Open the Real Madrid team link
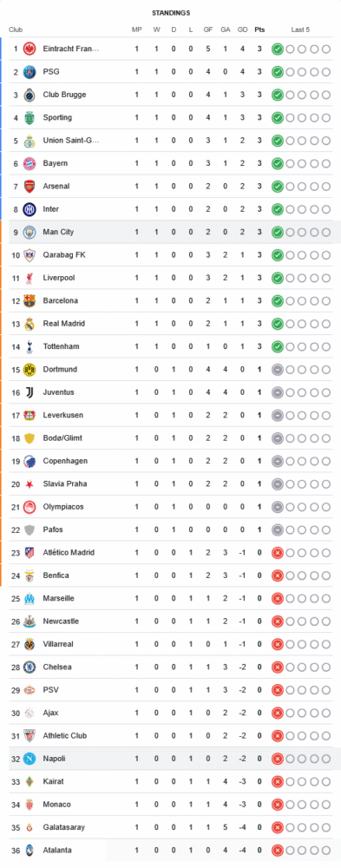341x868 pixels. click(x=62, y=323)
